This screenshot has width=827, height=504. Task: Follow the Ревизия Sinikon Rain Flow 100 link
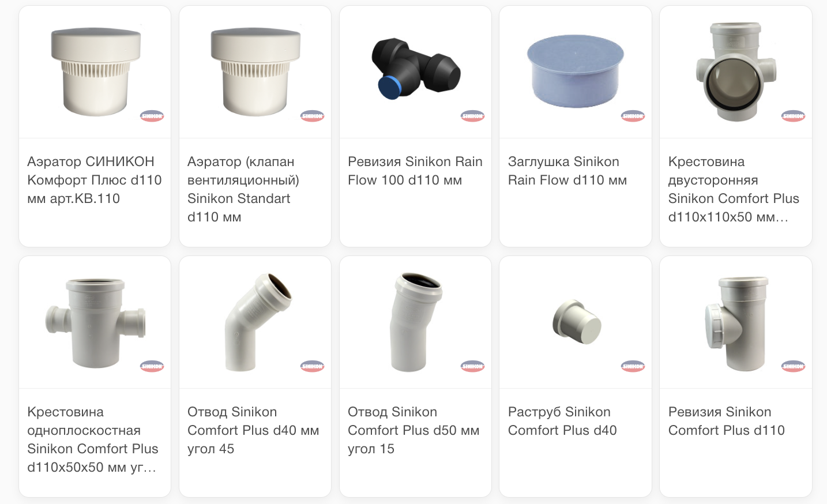(415, 171)
